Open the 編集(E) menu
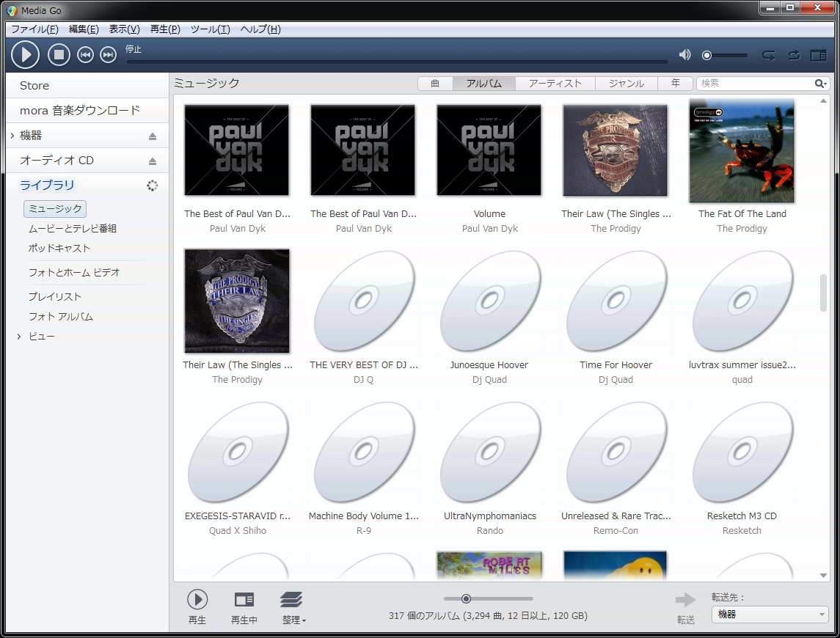The image size is (840, 638). click(x=84, y=29)
